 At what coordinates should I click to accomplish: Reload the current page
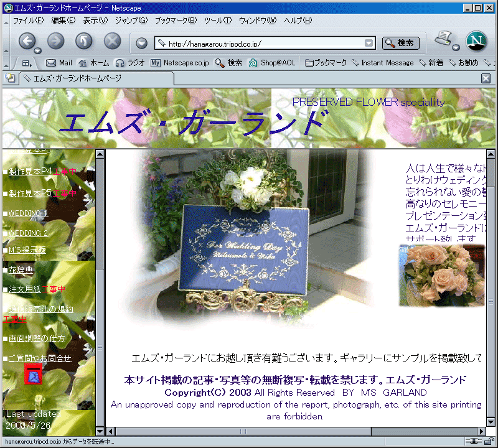point(84,41)
